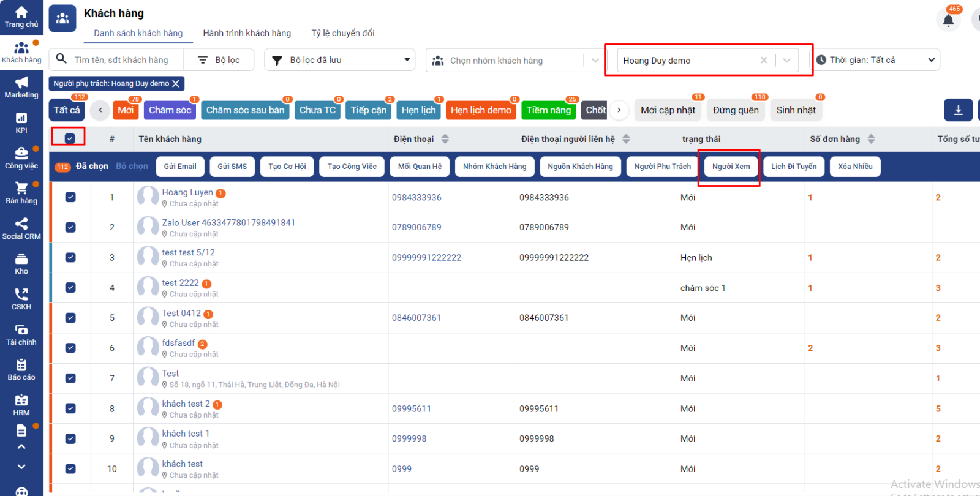Switch to Hành trình khách hàng tab
This screenshot has width=980, height=496.
point(247,33)
